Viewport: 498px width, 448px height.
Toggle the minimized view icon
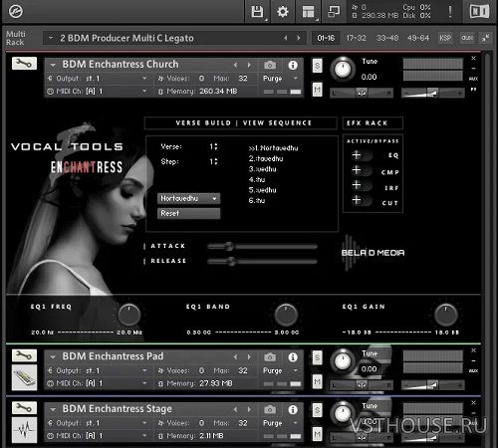click(334, 12)
